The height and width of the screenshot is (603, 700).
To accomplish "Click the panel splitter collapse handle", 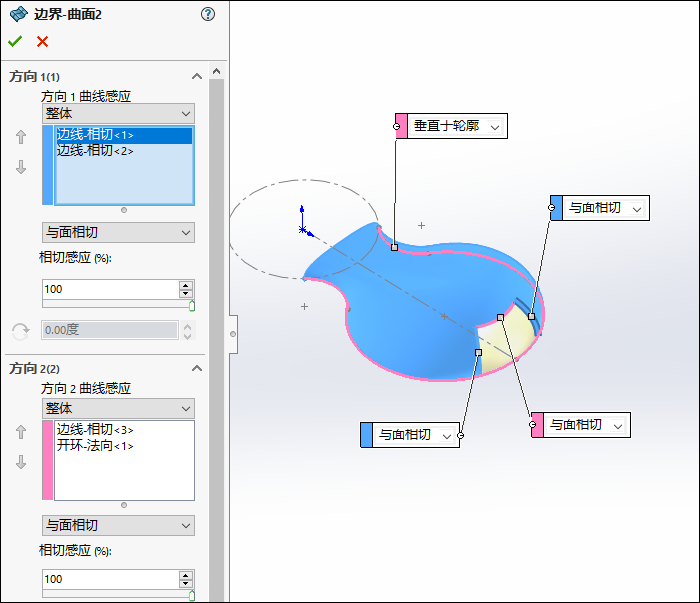I will 233,334.
